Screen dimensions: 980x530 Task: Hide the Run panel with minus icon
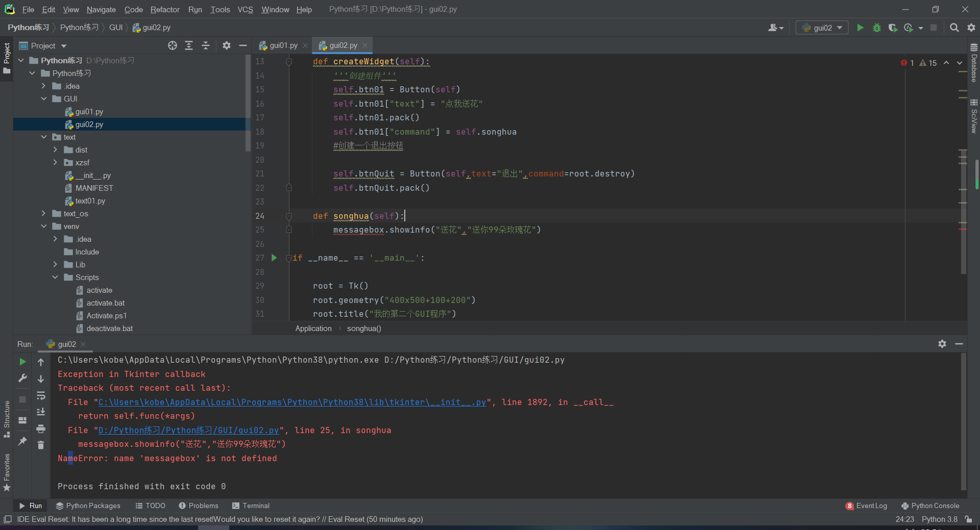(959, 344)
